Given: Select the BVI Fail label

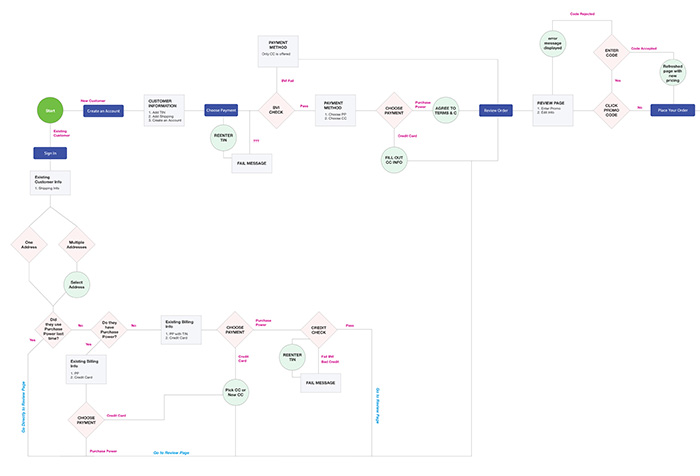Looking at the screenshot, I should [288, 81].
